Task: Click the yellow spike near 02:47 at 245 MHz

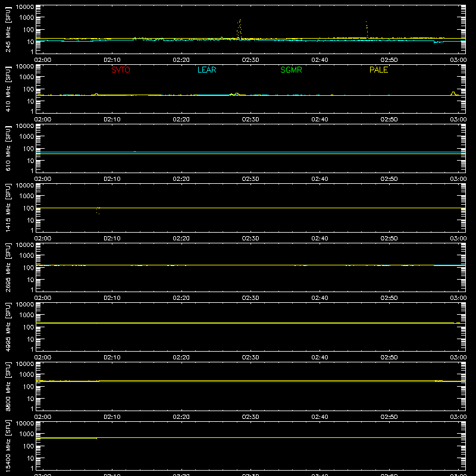Action: [x=367, y=29]
